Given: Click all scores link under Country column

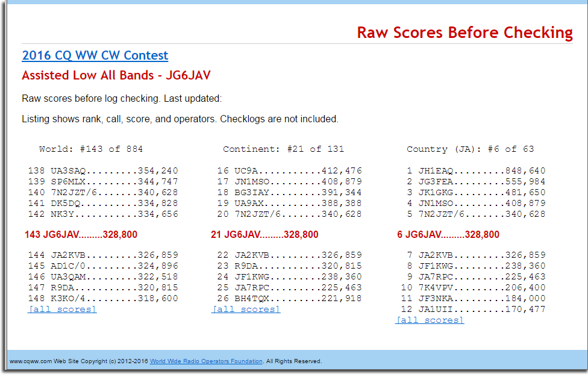Looking at the screenshot, I should click(x=430, y=320).
